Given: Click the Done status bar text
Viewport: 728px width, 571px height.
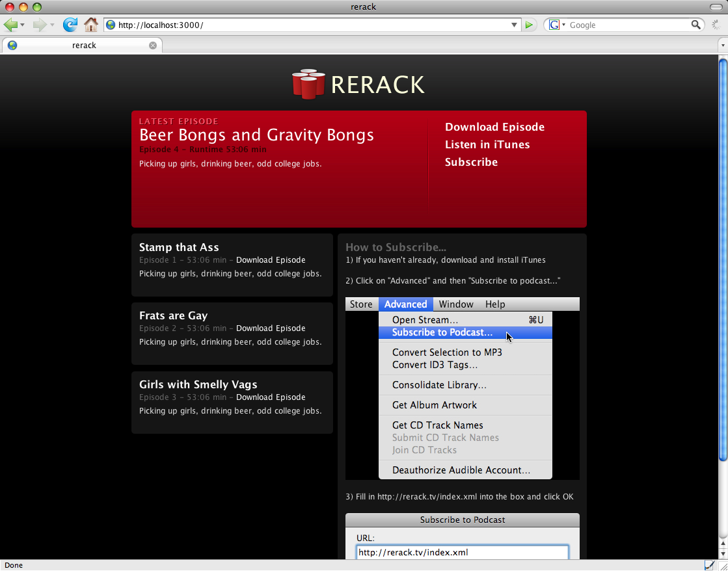Looking at the screenshot, I should click(14, 565).
